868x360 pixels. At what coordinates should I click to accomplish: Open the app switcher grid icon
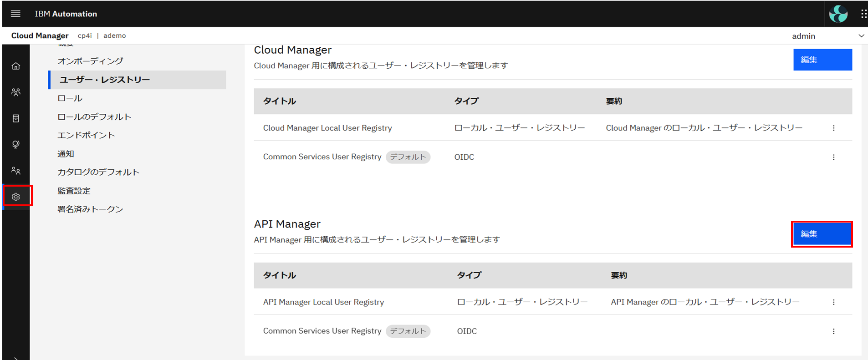click(x=863, y=14)
